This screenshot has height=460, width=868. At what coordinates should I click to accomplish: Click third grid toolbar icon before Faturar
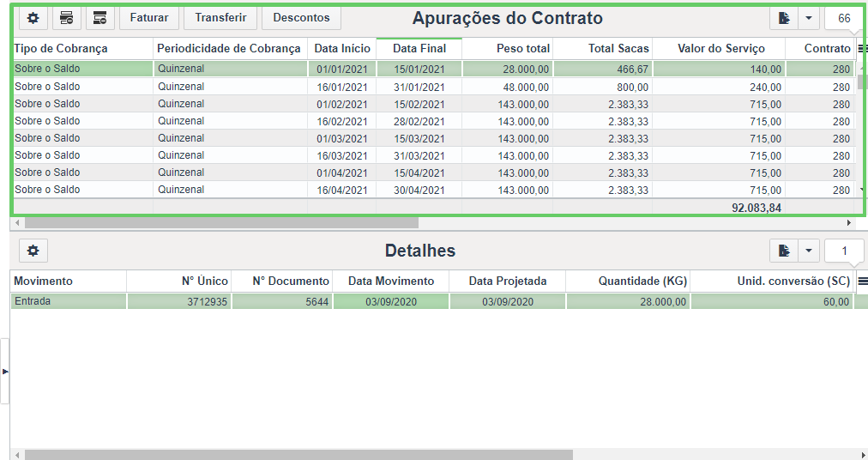click(x=99, y=18)
